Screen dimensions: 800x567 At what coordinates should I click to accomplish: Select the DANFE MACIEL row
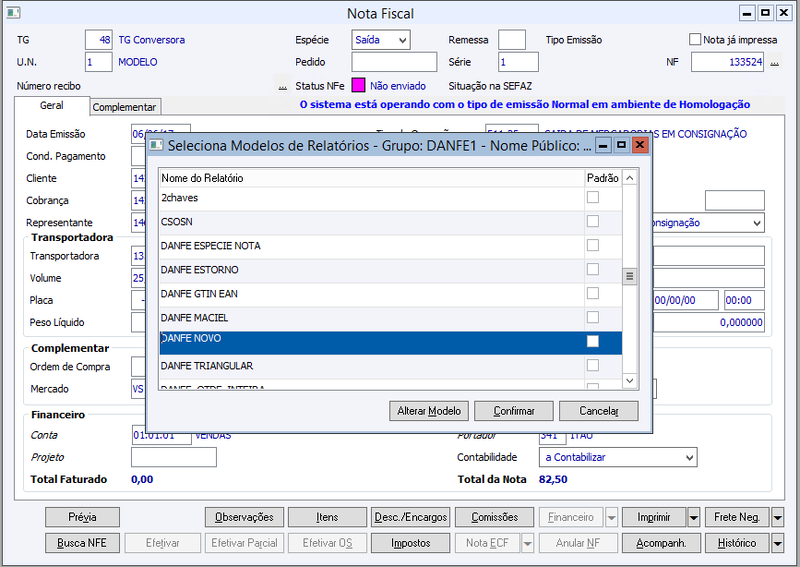pyautogui.click(x=390, y=318)
